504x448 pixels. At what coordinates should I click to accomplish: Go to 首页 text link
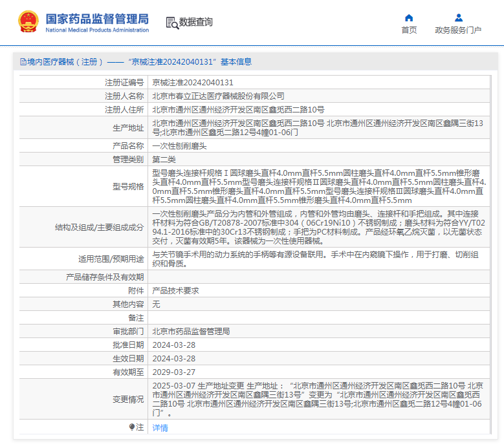click(x=409, y=30)
